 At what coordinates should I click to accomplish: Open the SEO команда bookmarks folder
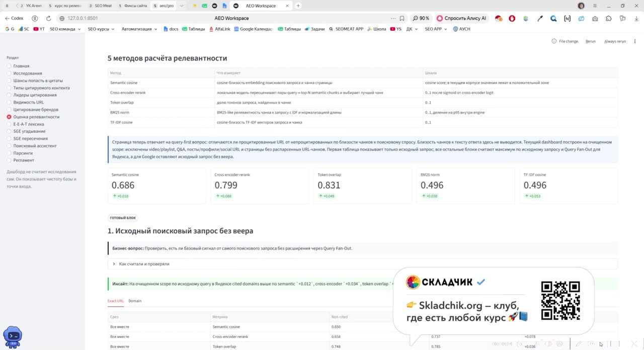[x=65, y=29]
